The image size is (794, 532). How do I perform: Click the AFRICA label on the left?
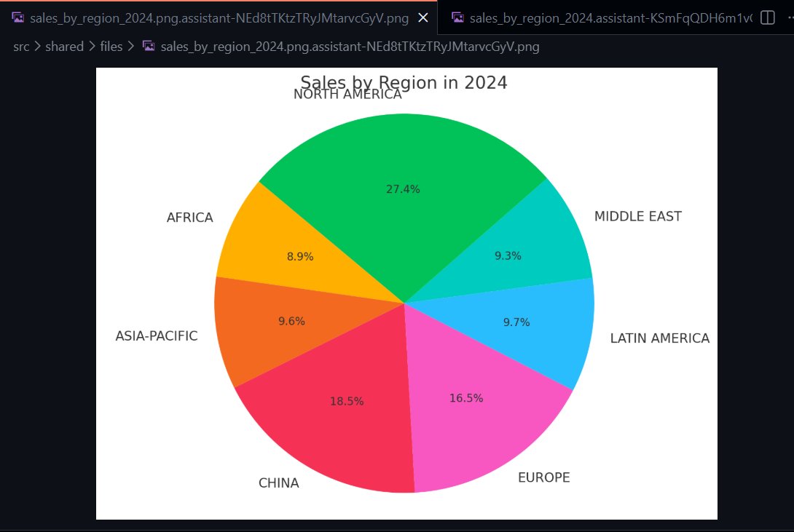[189, 217]
